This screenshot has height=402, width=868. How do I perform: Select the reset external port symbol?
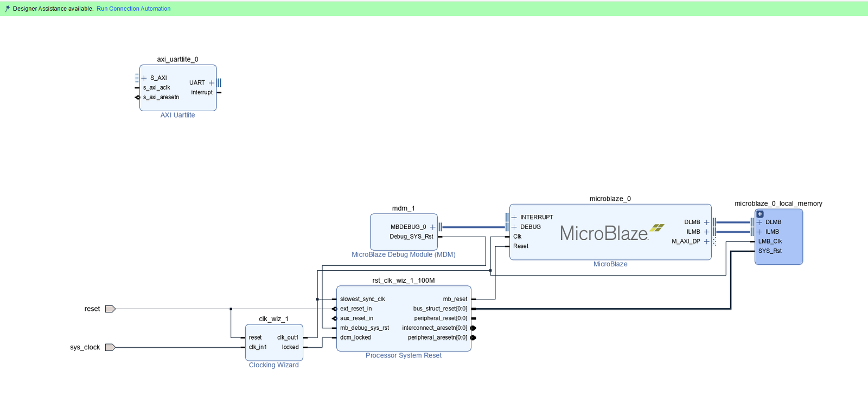110,309
